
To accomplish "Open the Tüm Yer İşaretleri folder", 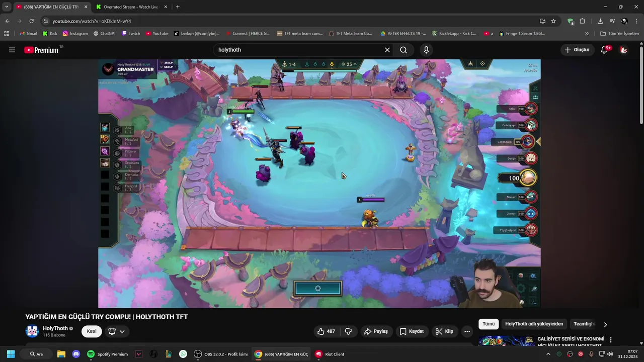I will click(x=619, y=34).
